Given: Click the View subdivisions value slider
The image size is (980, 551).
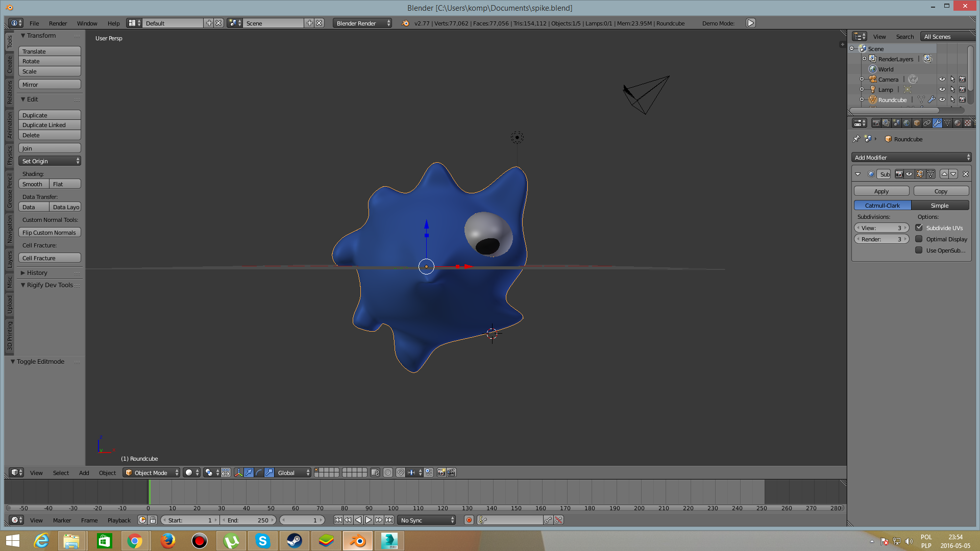Looking at the screenshot, I should 881,228.
